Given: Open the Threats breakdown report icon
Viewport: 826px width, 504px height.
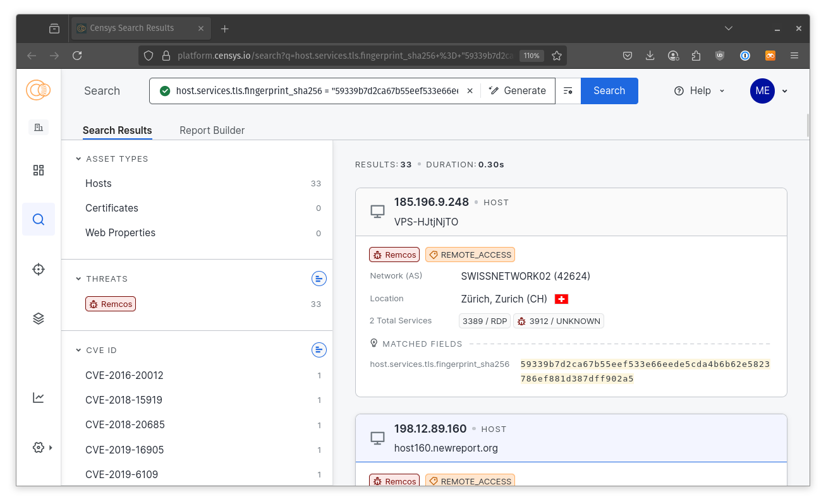Looking at the screenshot, I should [x=319, y=279].
